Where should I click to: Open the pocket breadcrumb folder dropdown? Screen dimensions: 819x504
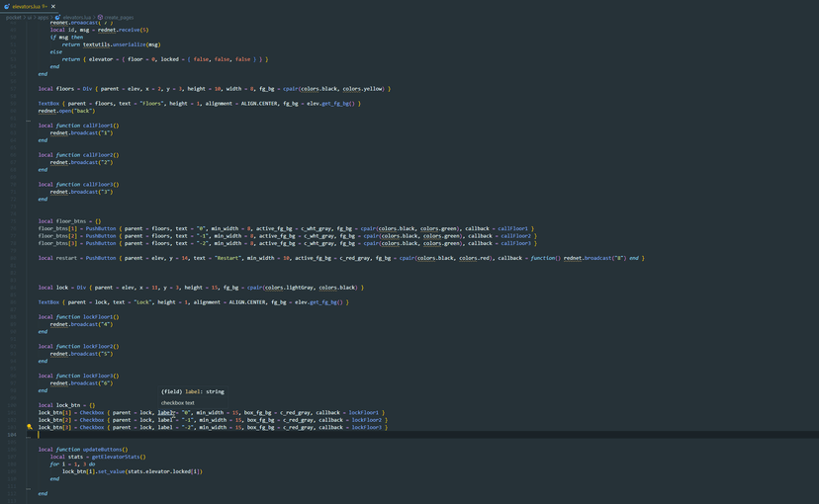pos(14,17)
